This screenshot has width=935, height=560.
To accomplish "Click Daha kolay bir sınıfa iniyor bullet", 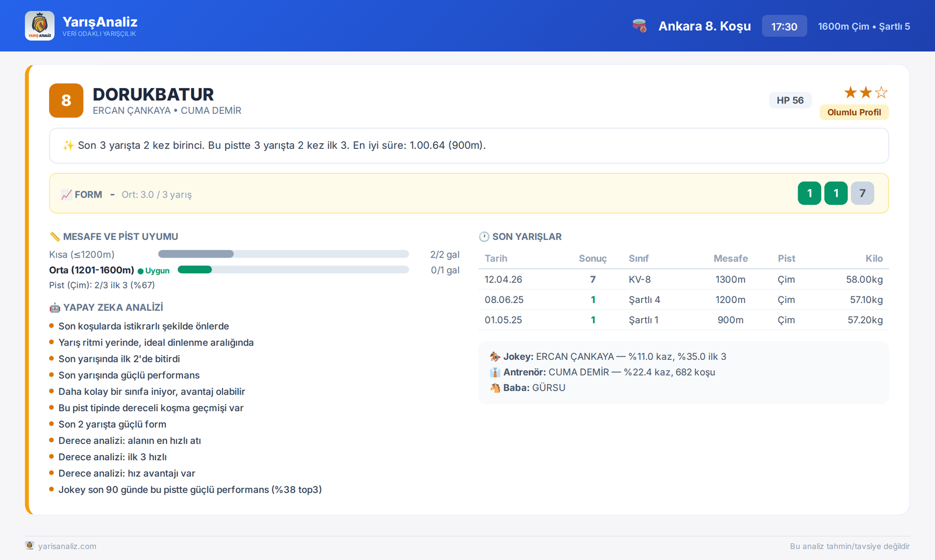I will tap(151, 391).
